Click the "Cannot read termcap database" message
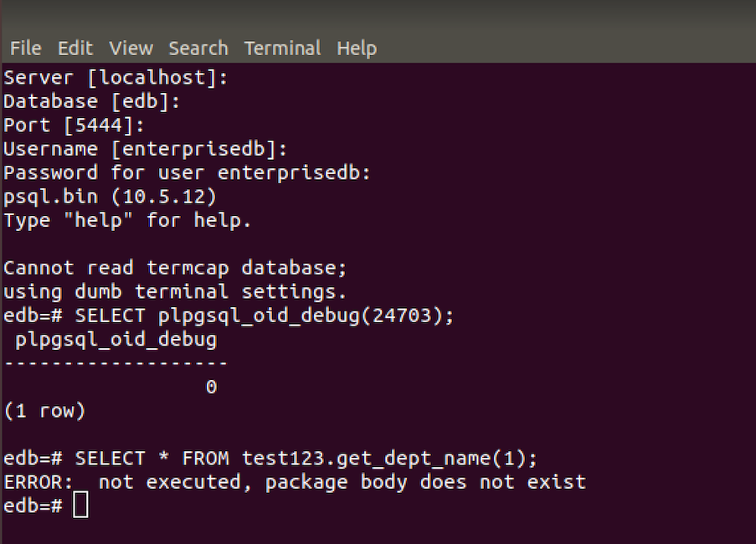756x544 pixels. 175,269
